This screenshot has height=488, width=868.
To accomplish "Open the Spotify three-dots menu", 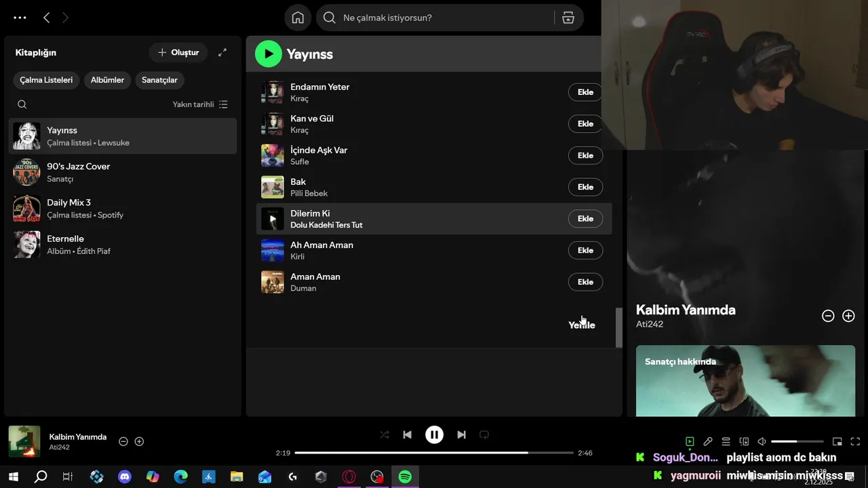I will pyautogui.click(x=20, y=18).
